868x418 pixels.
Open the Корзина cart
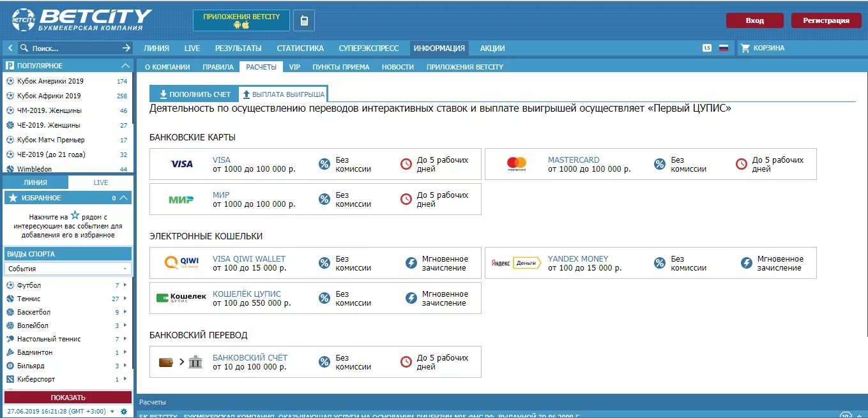763,48
